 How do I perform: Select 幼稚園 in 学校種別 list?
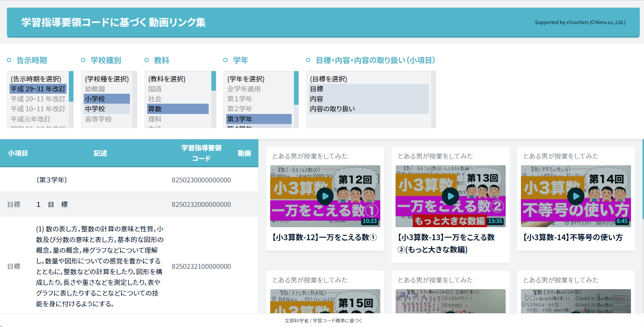107,89
